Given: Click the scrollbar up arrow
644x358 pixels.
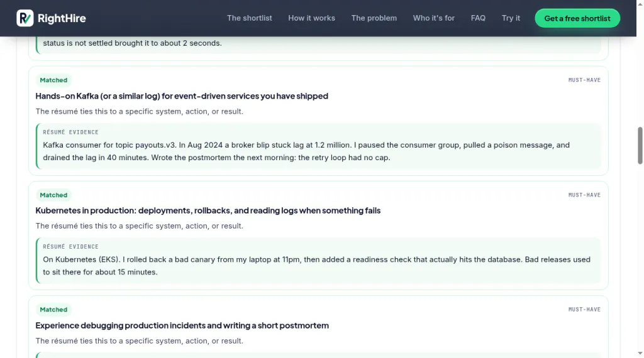Looking at the screenshot, I should pyautogui.click(x=640, y=4).
